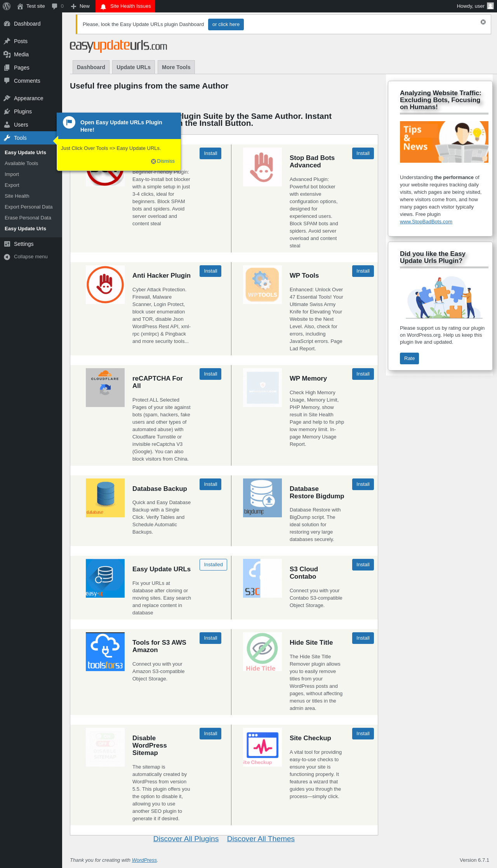The image size is (497, 868).
Task: Click the New content plus button
Action: click(80, 6)
